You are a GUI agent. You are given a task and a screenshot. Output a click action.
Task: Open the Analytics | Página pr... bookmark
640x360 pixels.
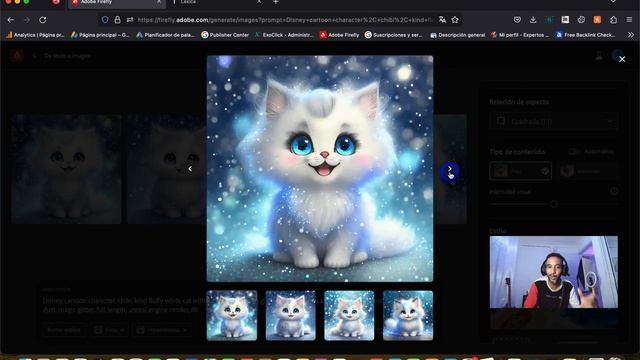[x=35, y=35]
